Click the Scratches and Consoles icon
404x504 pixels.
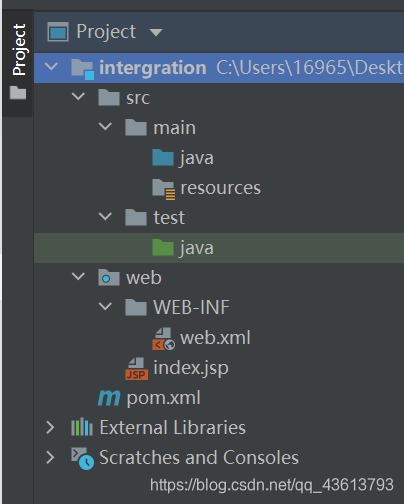[82, 458]
